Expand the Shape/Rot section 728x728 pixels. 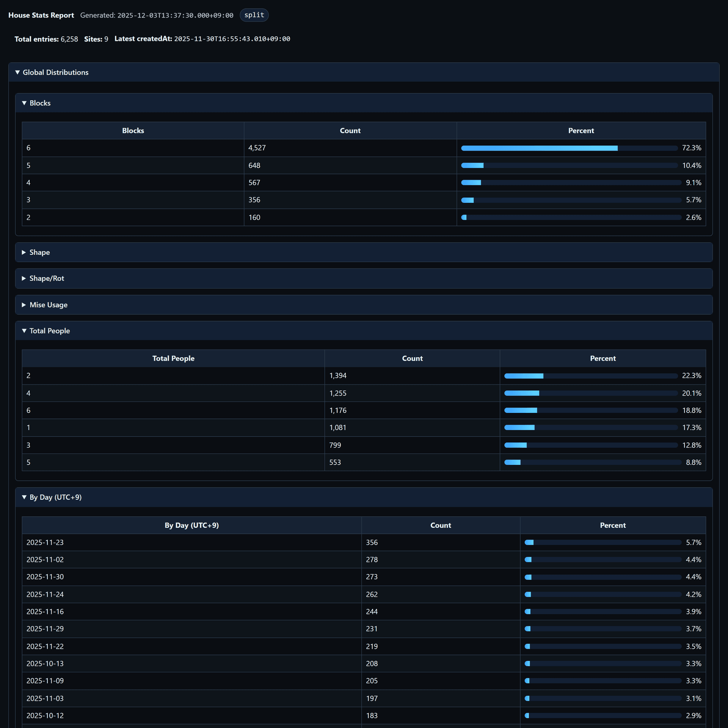pos(364,279)
